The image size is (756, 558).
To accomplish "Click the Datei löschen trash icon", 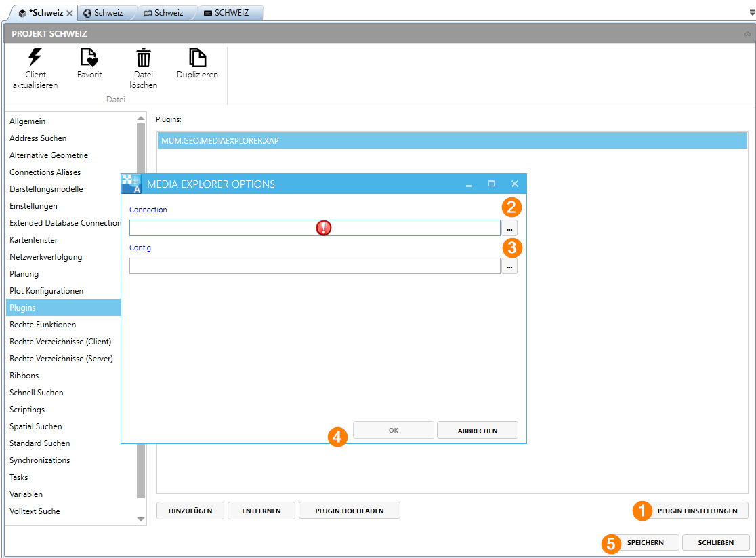I will (x=143, y=58).
